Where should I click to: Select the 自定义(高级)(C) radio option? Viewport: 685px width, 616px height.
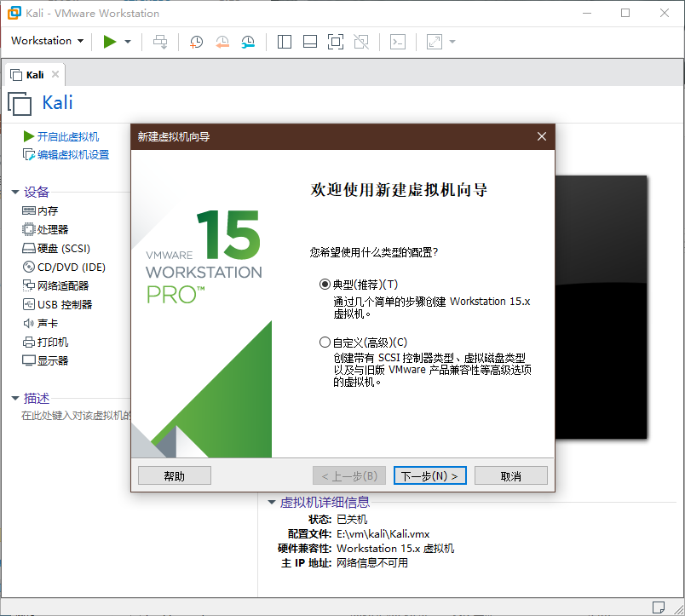[x=325, y=342]
